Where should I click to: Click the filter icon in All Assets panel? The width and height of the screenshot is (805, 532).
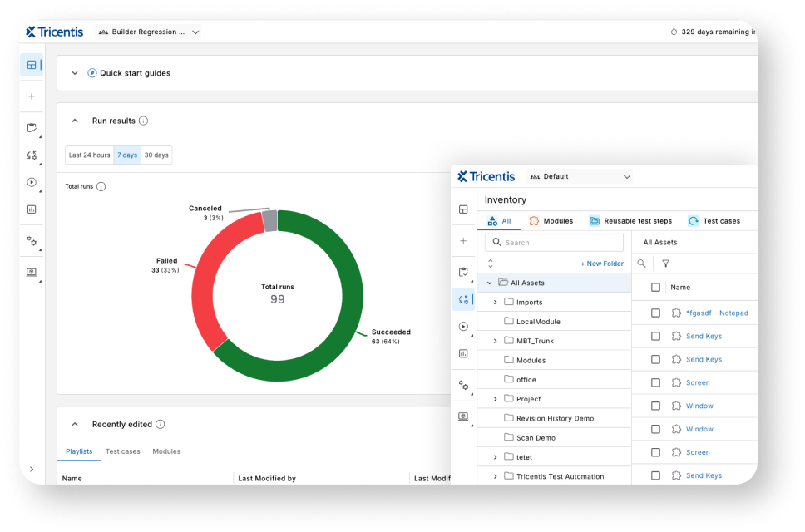665,264
